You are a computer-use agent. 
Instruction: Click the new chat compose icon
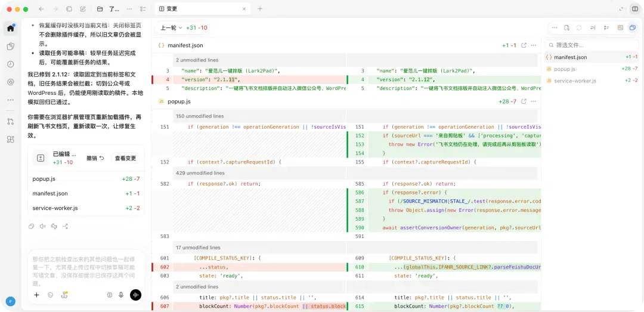[x=83, y=9]
